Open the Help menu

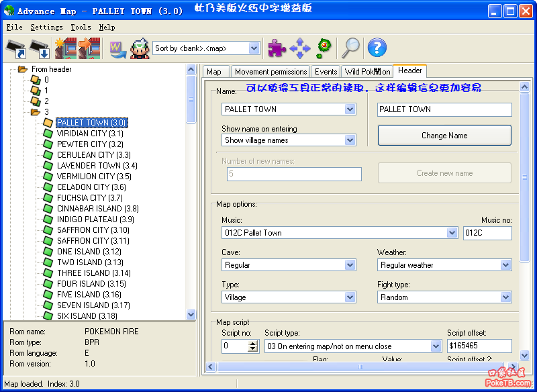[x=107, y=28]
